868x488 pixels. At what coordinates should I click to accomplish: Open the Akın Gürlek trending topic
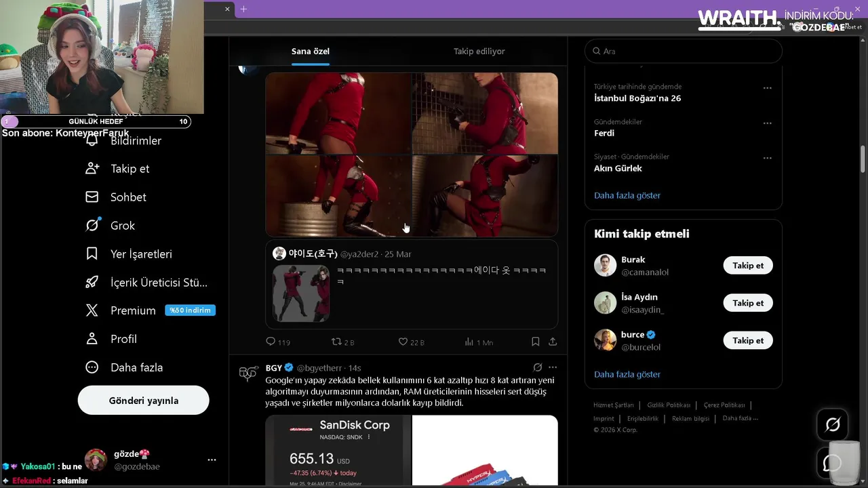618,168
